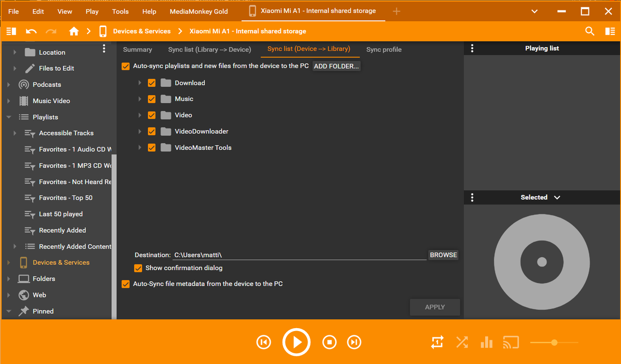
Task: Select Last 50 played playlist
Action: (61, 214)
